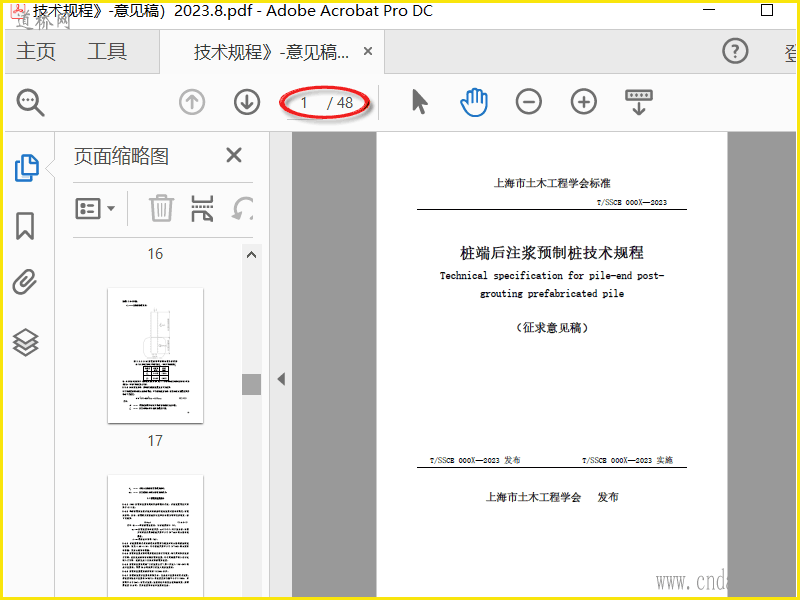Click the text T/SSCE 000X—2023 发布
Screen dimensions: 800x600
(x=475, y=460)
